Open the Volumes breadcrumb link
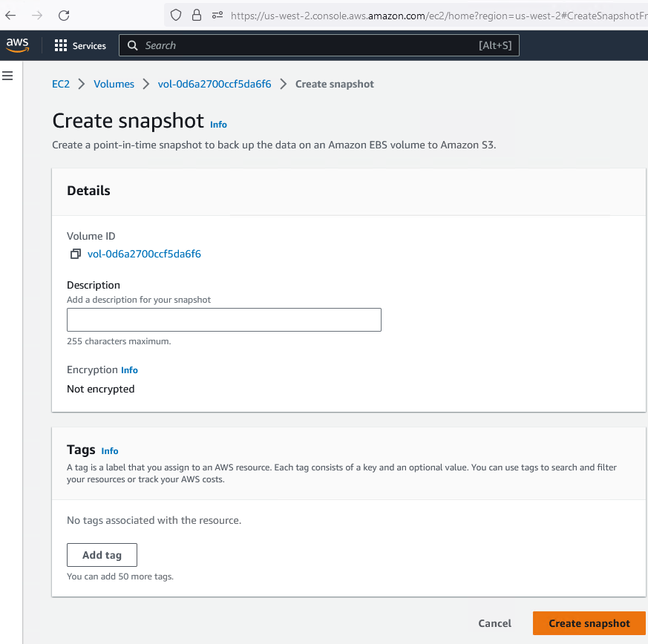This screenshot has width=648, height=644. click(114, 85)
